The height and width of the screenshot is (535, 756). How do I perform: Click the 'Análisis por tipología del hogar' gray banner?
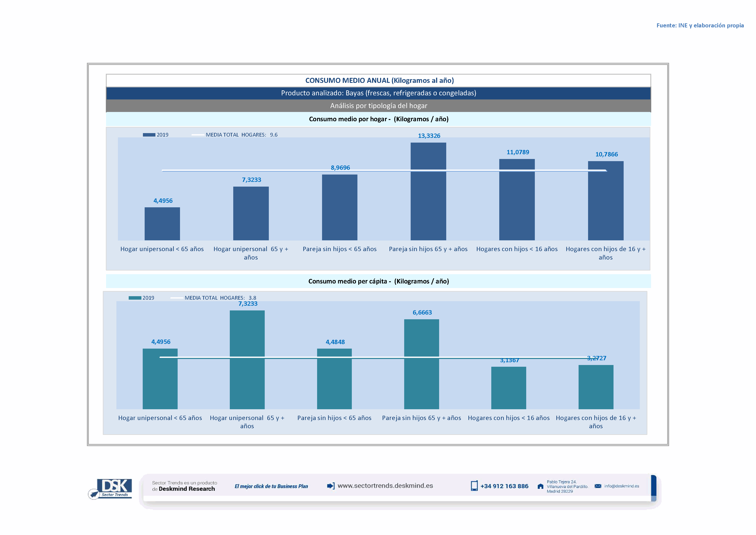(379, 106)
